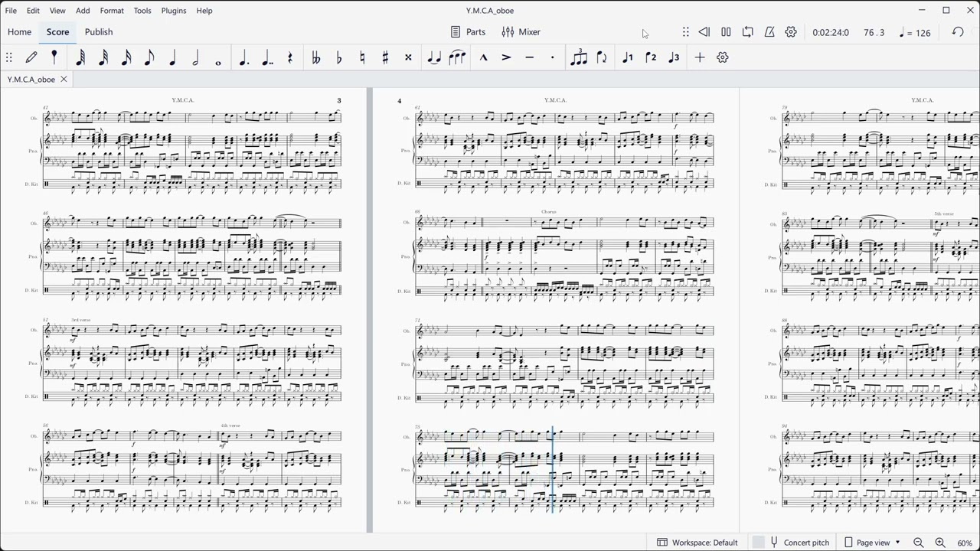Undo the last action
Screen dimensions: 980x551
pyautogui.click(x=958, y=32)
